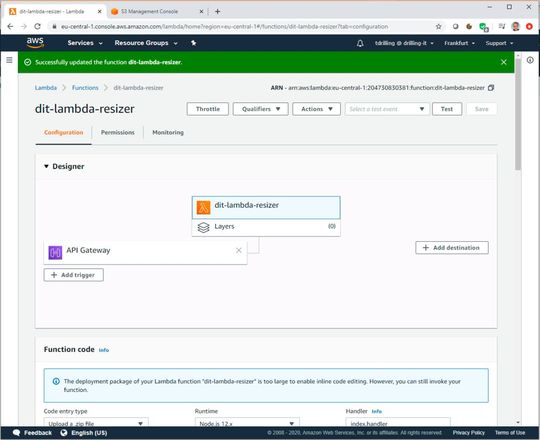Open the Code entry type dropdown

[96, 422]
